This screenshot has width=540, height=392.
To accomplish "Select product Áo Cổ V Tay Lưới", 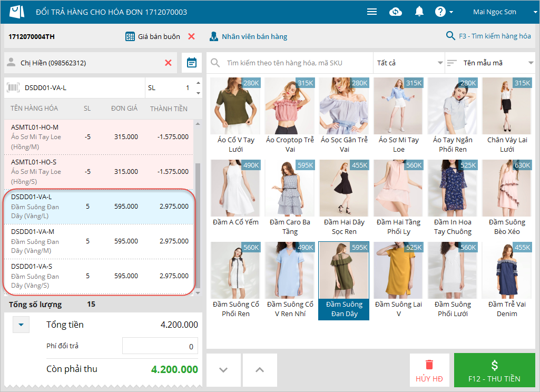I will tap(235, 116).
